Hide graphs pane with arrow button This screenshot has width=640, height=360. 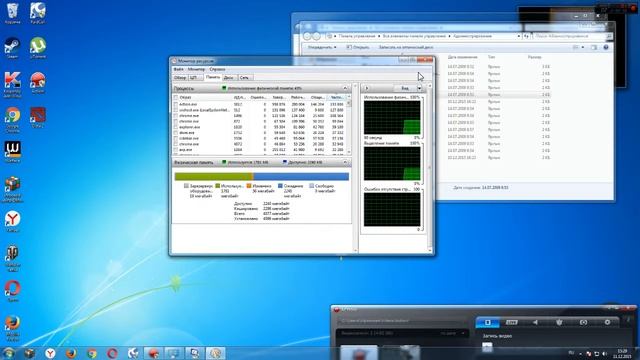point(367,88)
